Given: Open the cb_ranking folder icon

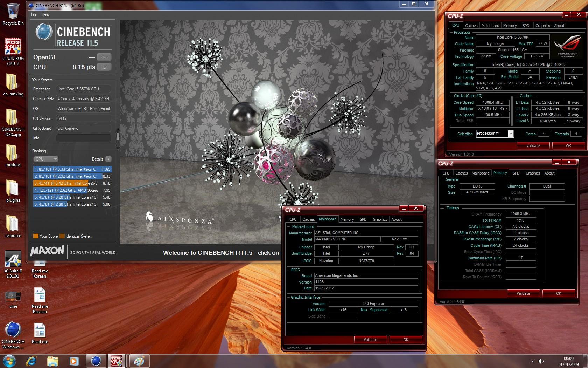Looking at the screenshot, I should click(13, 85).
